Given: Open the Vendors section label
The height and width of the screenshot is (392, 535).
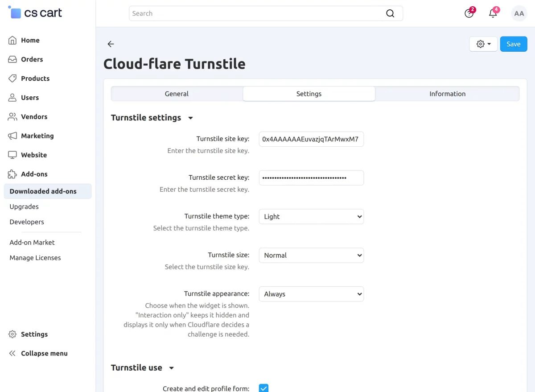Looking at the screenshot, I should (34, 117).
